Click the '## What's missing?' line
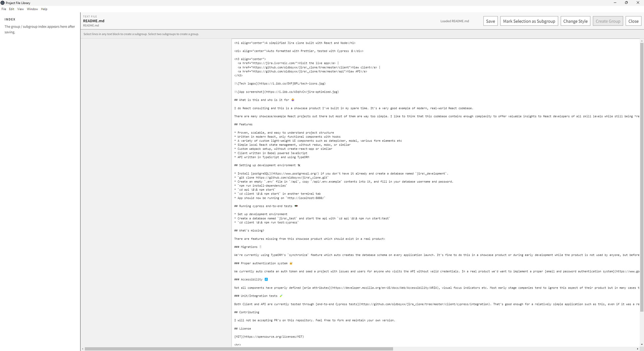The width and height of the screenshot is (644, 351). tap(249, 230)
